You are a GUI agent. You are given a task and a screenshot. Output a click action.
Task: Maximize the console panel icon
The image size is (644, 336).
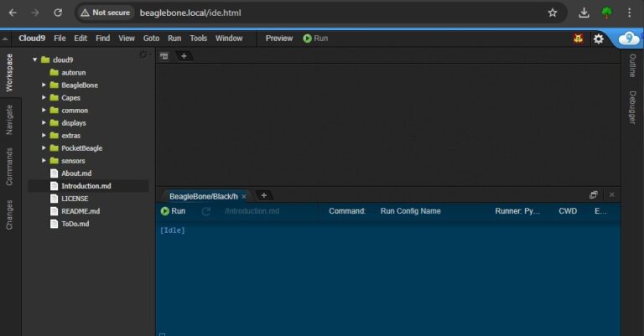coord(594,194)
